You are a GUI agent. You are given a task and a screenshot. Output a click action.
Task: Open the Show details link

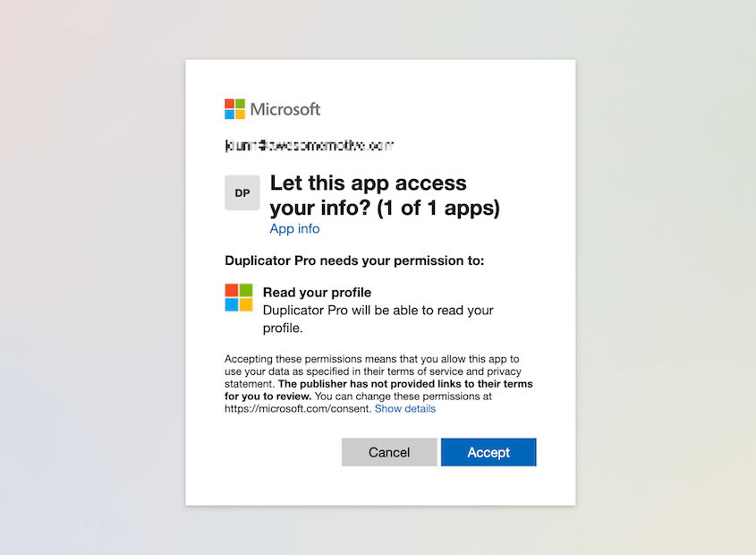[x=405, y=408]
